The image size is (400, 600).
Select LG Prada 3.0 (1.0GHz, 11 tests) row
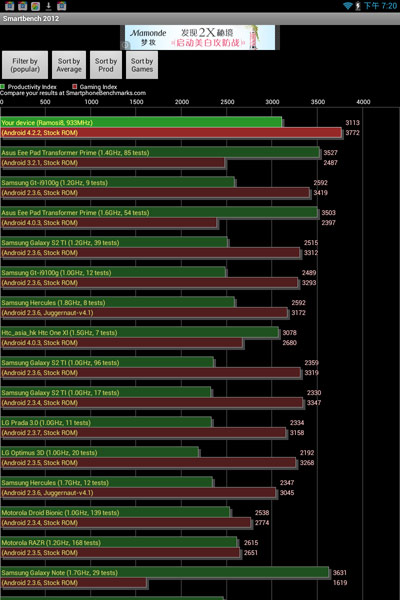pos(106,422)
